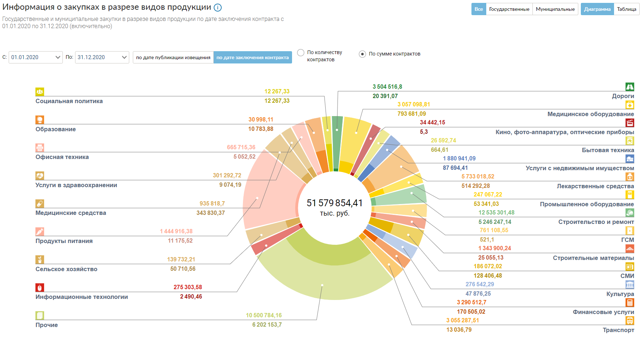The height and width of the screenshot is (340, 644).
Task: Click the Социальная политика category icon
Action: 40,92
